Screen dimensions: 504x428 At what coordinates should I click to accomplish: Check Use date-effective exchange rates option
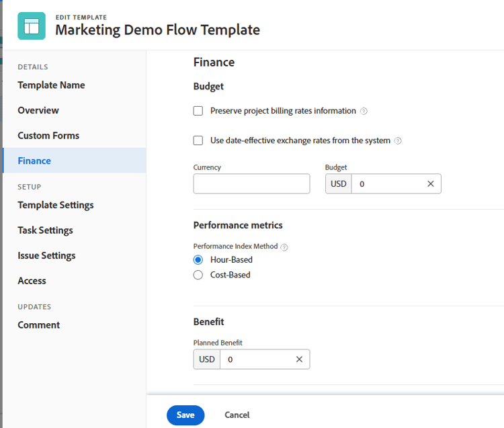pyautogui.click(x=198, y=140)
